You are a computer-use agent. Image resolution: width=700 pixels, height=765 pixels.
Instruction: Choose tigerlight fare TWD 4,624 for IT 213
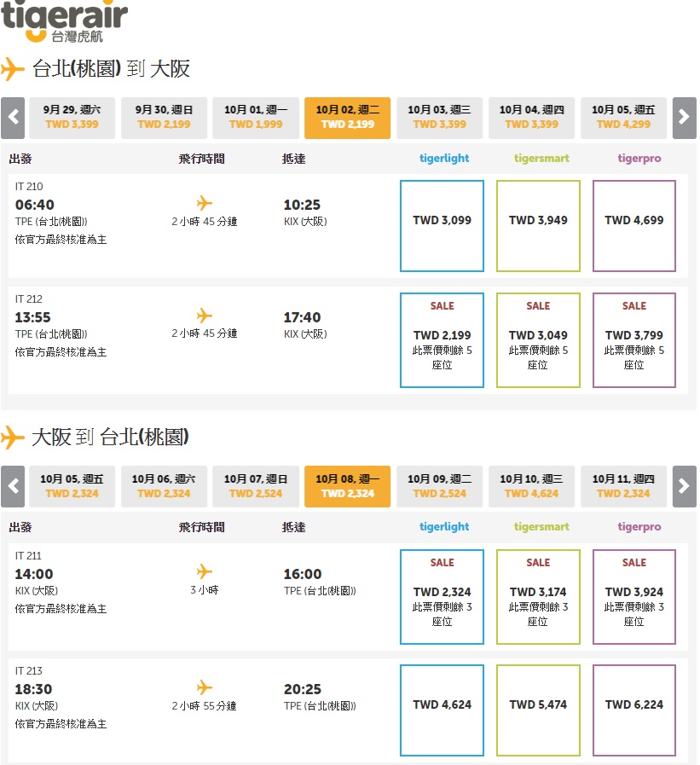(x=442, y=710)
